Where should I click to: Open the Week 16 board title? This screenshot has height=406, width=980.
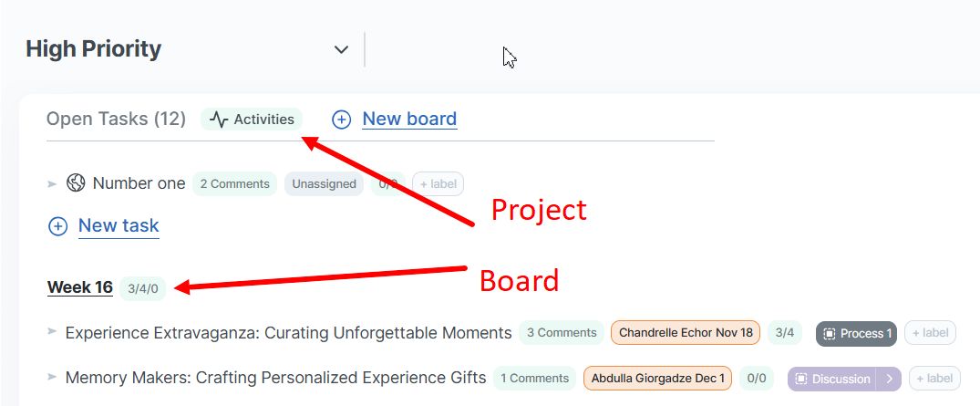coord(80,287)
